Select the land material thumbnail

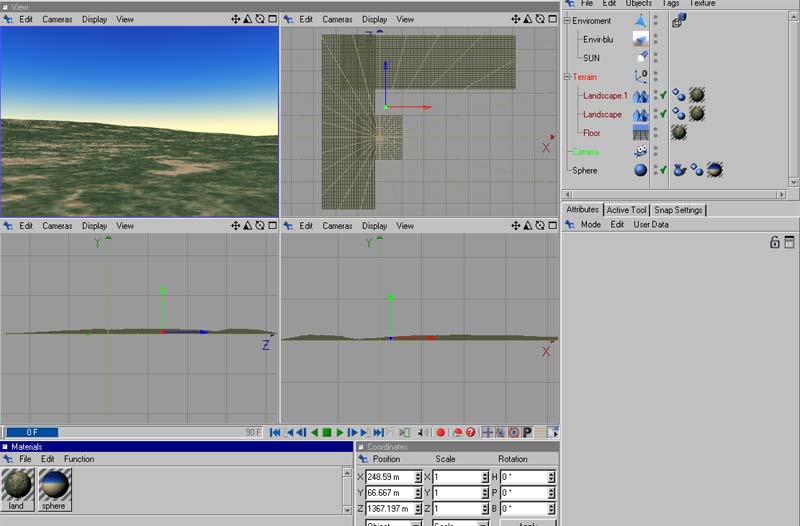pos(18,486)
